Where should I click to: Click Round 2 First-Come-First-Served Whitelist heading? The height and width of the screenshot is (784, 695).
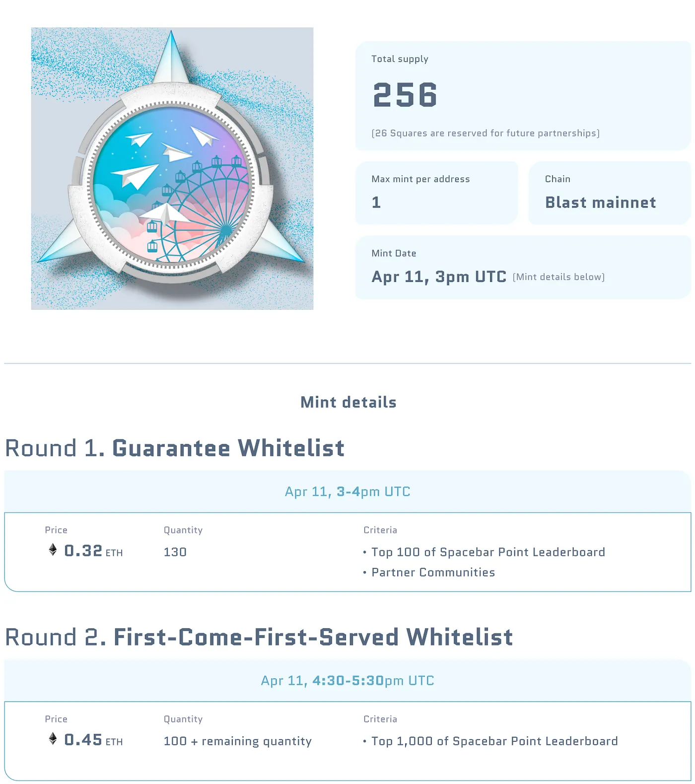tap(259, 637)
